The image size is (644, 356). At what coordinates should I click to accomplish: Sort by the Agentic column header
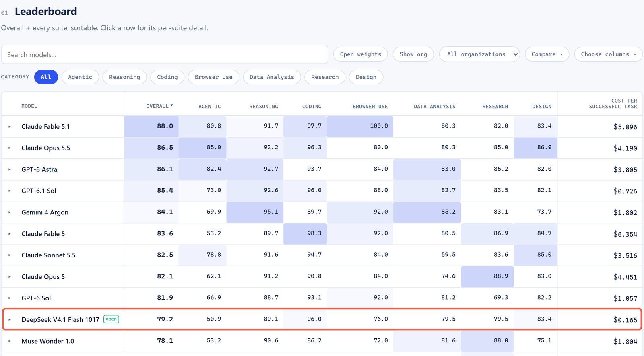210,107
